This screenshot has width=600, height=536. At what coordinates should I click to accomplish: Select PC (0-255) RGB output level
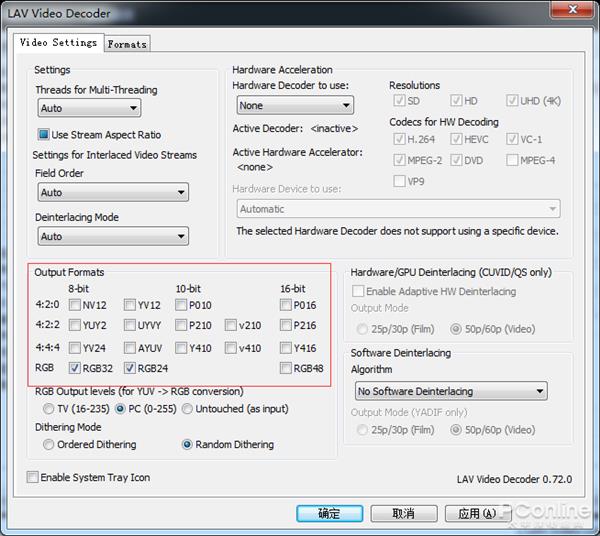click(120, 409)
